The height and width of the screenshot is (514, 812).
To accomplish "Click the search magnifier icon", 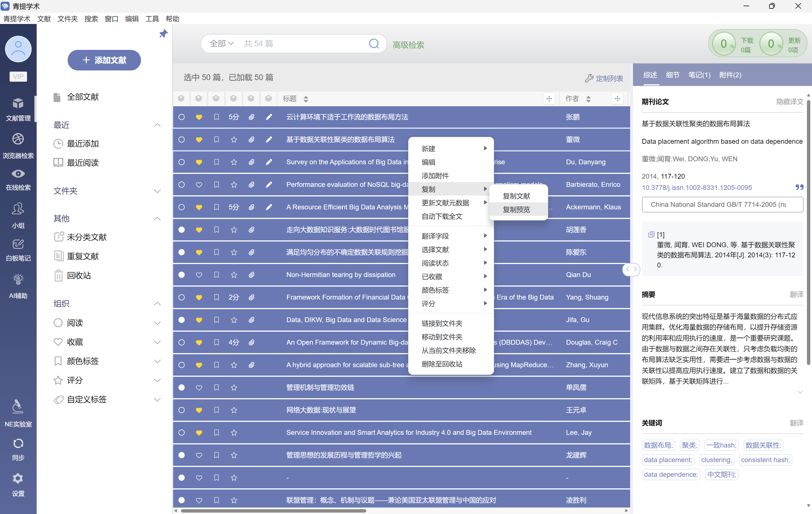I will [374, 43].
